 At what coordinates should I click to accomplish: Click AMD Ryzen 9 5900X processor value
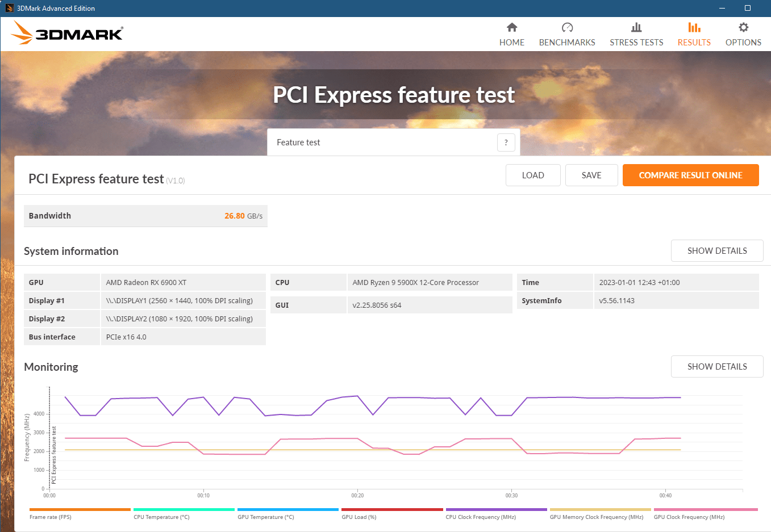[415, 283]
